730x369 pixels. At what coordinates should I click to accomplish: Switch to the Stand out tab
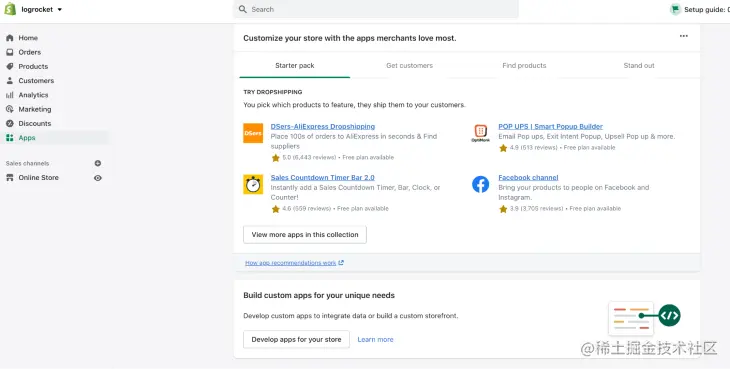tap(639, 66)
